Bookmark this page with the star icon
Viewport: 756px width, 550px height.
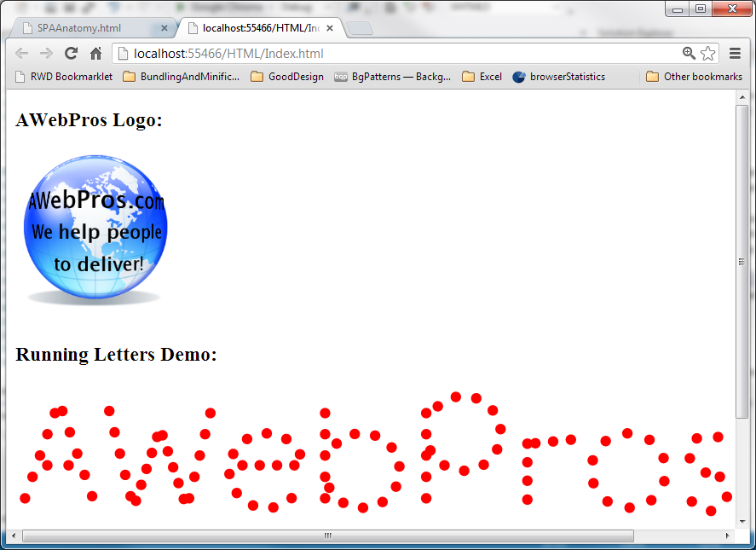point(707,53)
